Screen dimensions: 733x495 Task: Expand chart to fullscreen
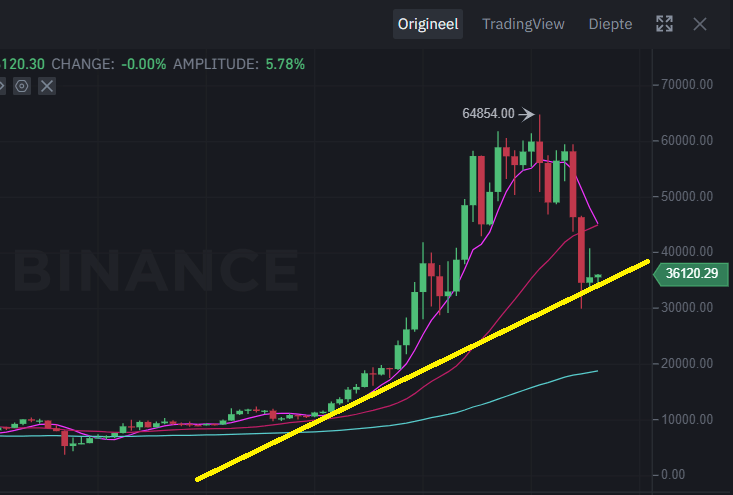(664, 24)
